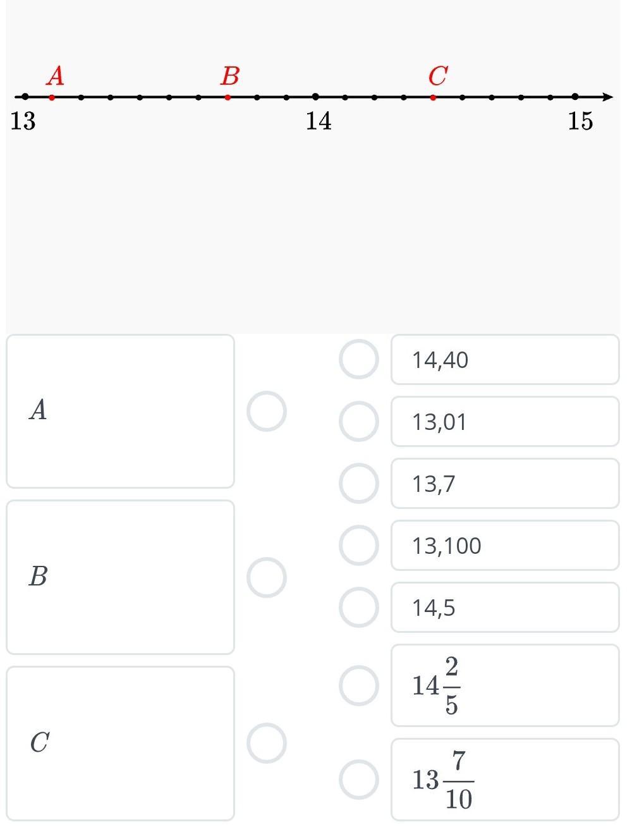Select the radio button beside card C
Viewport: 644px width, 839px height.
coord(266,744)
